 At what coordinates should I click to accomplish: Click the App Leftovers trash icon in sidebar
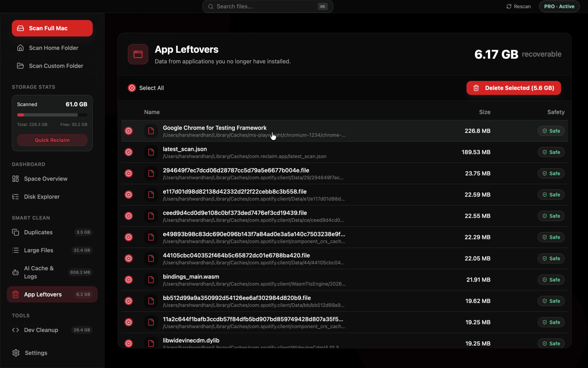15,294
